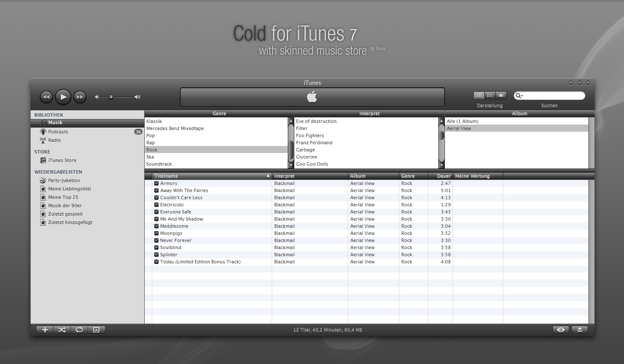Show artwork viewer panel icon
Image resolution: width=624 pixels, height=364 pixels.
[x=96, y=330]
